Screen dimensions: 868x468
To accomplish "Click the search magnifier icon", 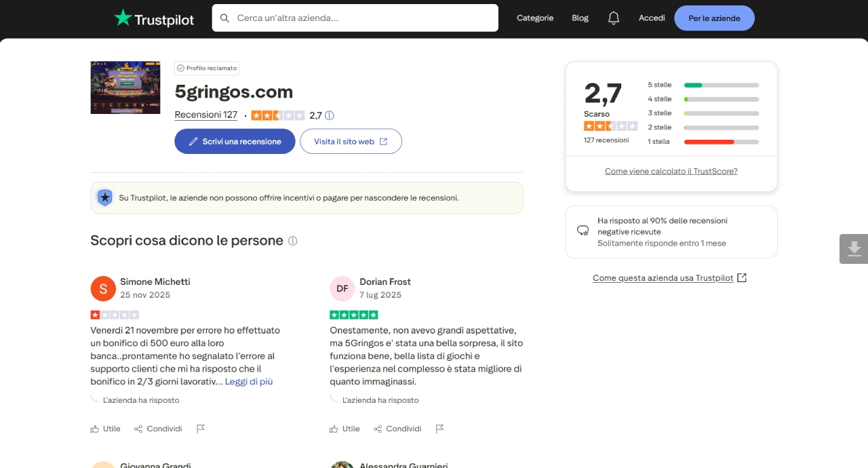I will (x=224, y=18).
